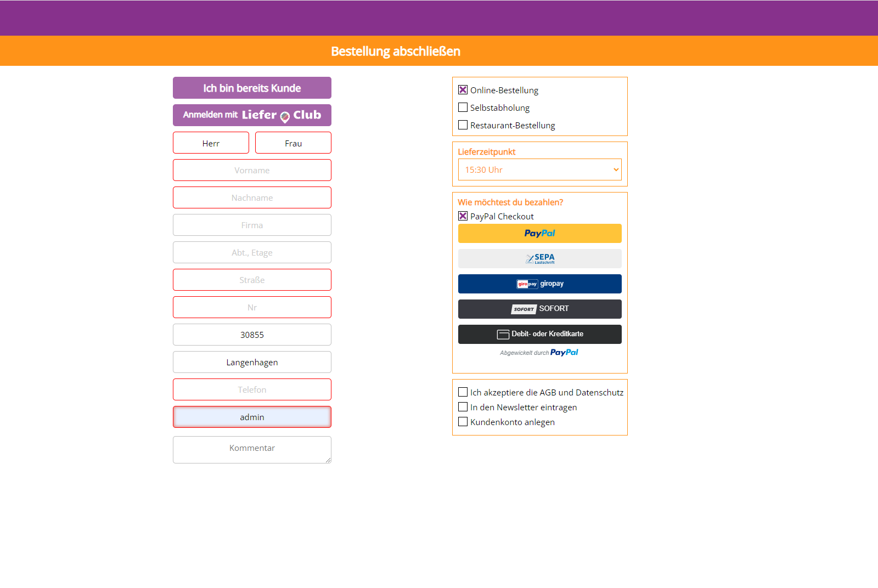This screenshot has height=588, width=878.
Task: Select the Frau salutation
Action: point(293,143)
